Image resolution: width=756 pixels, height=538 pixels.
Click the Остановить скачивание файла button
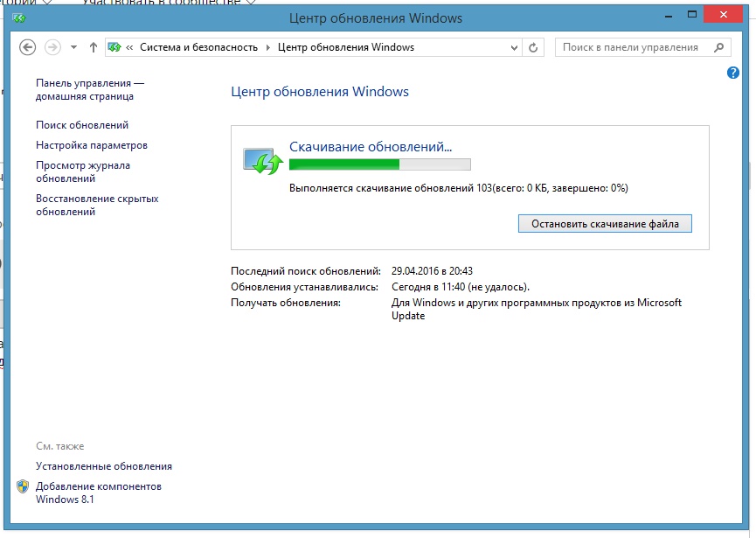click(x=605, y=224)
